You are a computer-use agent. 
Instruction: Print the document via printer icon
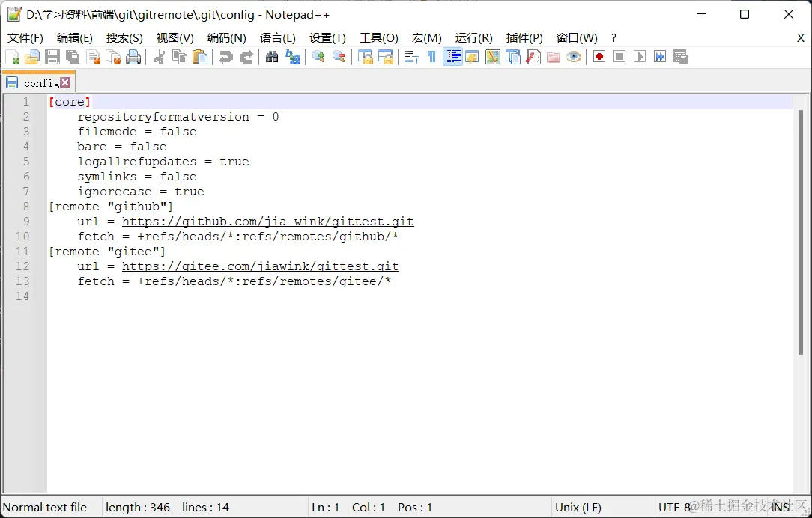[x=133, y=57]
